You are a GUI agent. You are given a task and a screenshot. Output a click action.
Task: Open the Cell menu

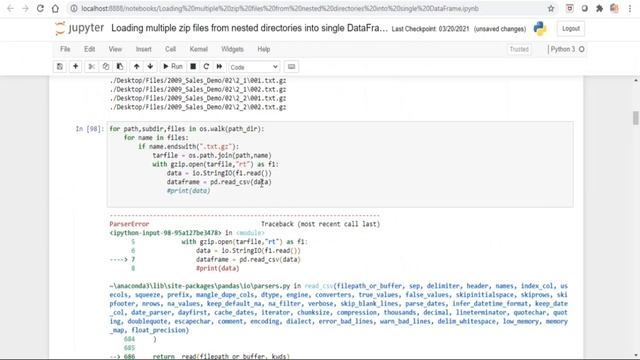pos(170,49)
